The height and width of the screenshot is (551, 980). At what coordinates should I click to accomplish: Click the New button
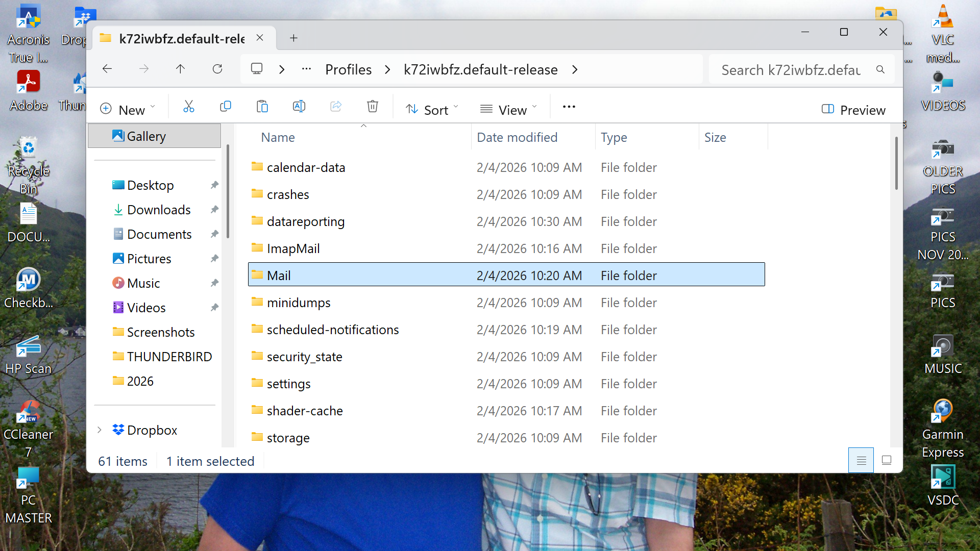coord(128,110)
